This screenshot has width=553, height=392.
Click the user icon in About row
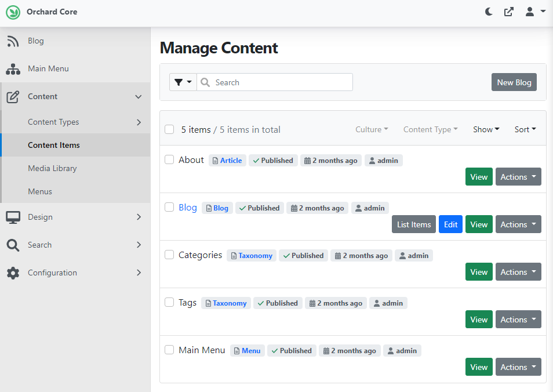(372, 161)
